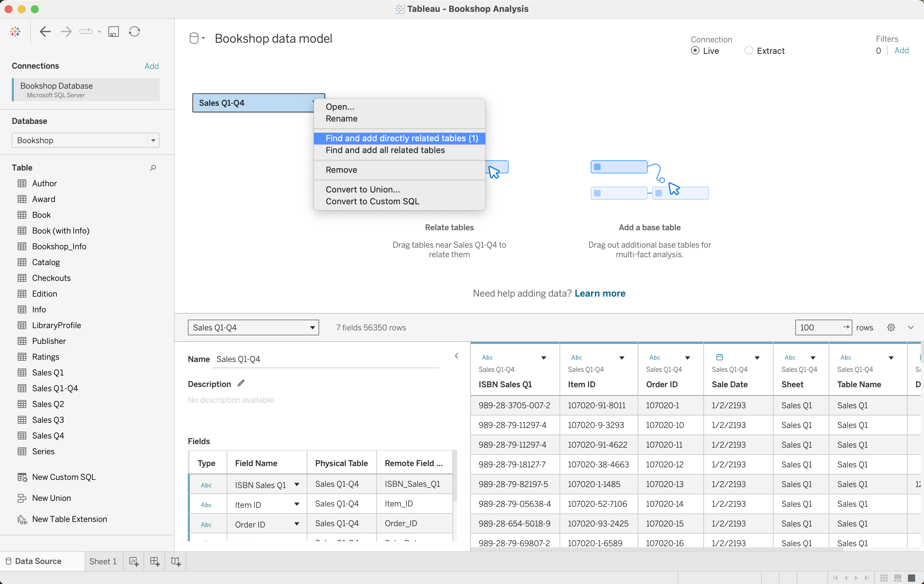Screen dimensions: 924x584
Task: Choose Convert to Custom SQL
Action: coord(372,202)
